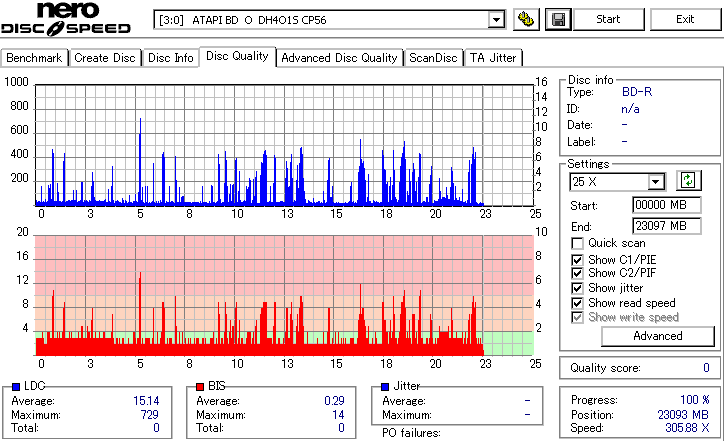
Task: Click the LDC Average value 15.14
Action: tap(146, 401)
